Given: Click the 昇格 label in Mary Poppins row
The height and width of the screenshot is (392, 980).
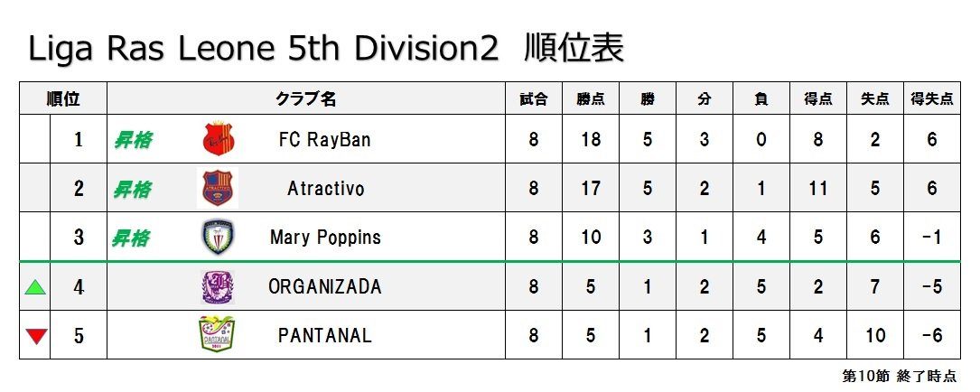Looking at the screenshot, I should pos(131,238).
